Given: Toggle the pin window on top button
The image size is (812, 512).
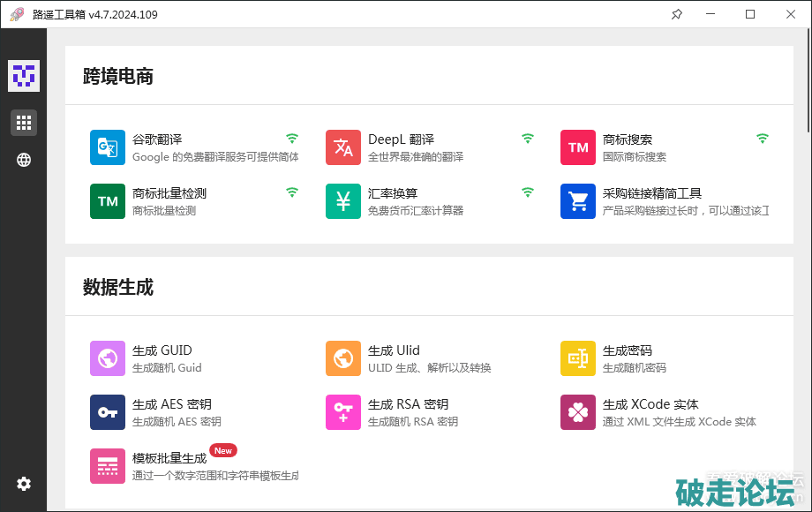Looking at the screenshot, I should pos(677,14).
